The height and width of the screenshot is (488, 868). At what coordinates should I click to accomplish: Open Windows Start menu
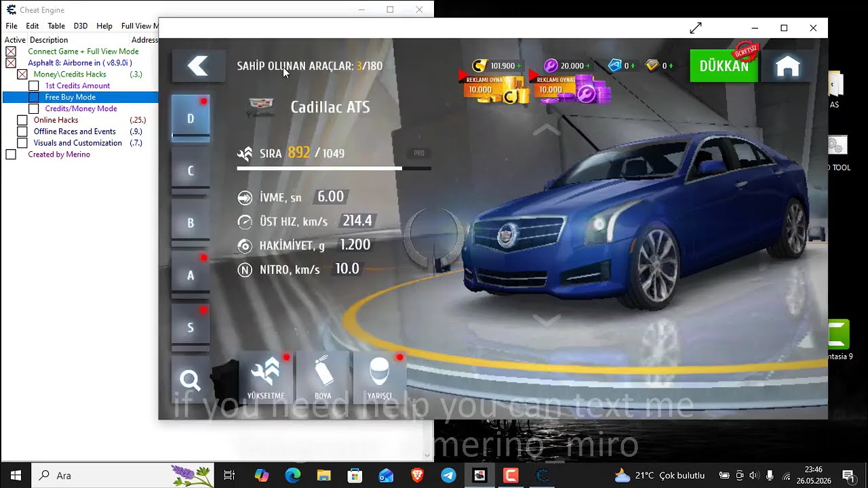tap(16, 475)
